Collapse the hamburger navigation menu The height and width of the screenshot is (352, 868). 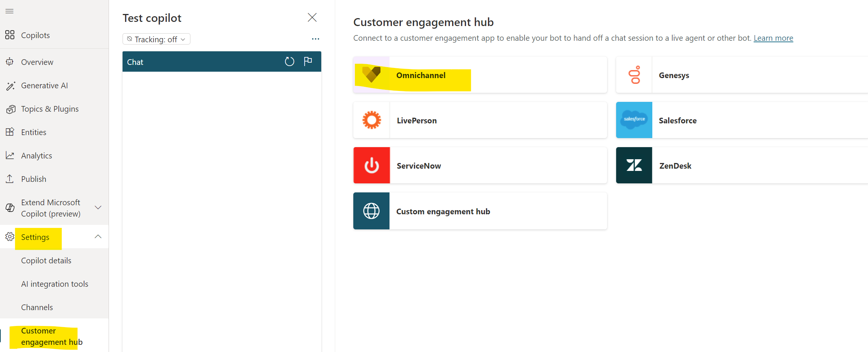pyautogui.click(x=9, y=11)
